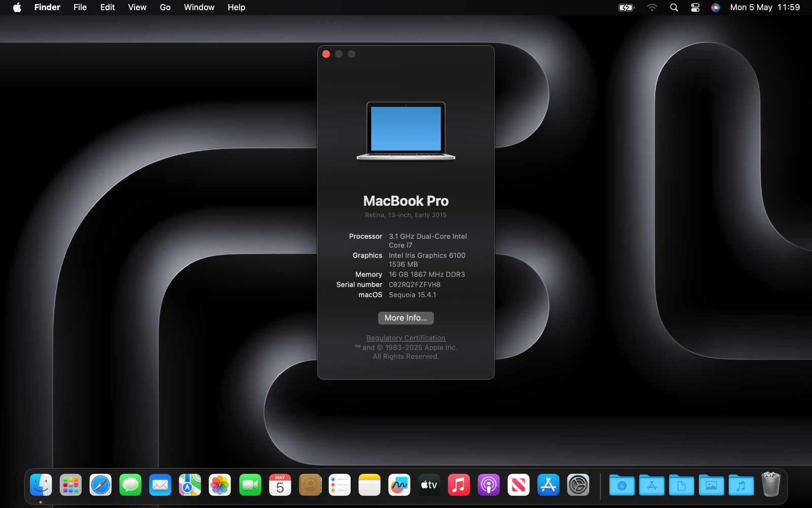Open the Apple menu

click(x=17, y=7)
